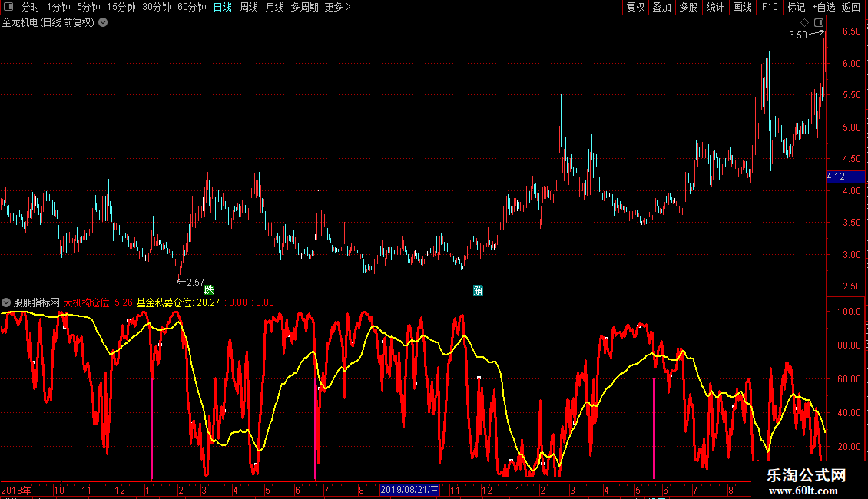Click the 100.0 indicator axis label
This screenshot has height=499, width=868.
pos(849,312)
